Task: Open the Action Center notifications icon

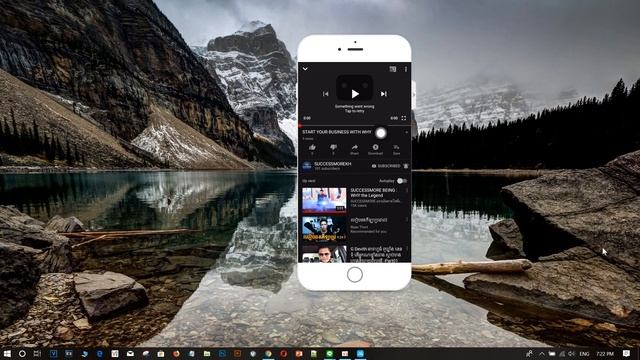Action: [x=627, y=353]
